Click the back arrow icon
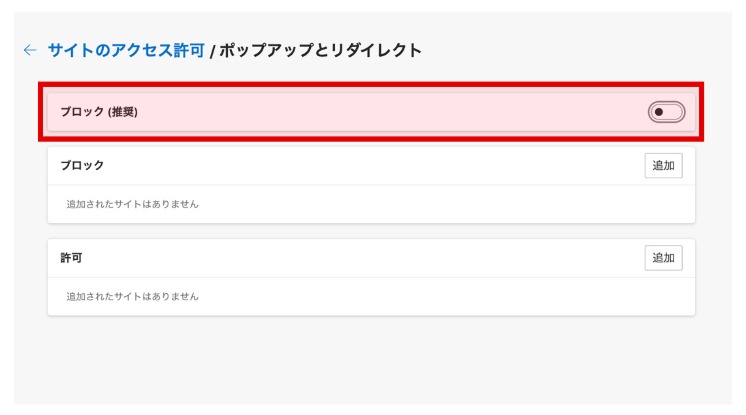The image size is (746, 415). pos(30,50)
